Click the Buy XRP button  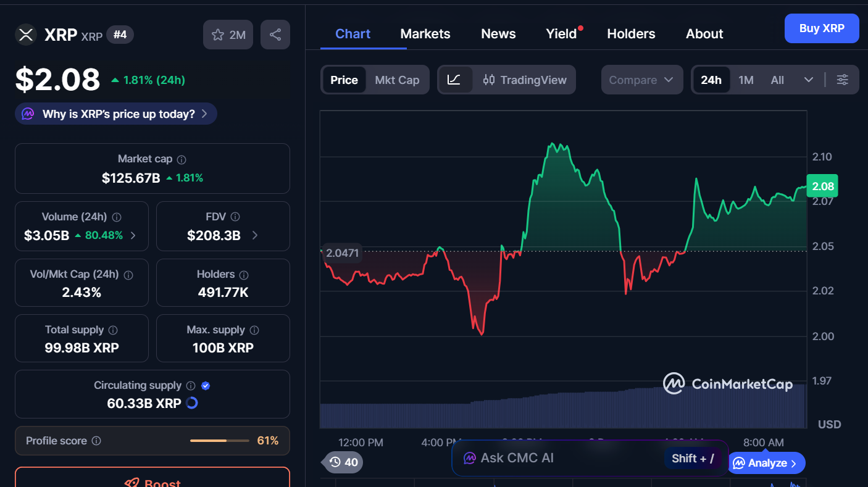(821, 28)
